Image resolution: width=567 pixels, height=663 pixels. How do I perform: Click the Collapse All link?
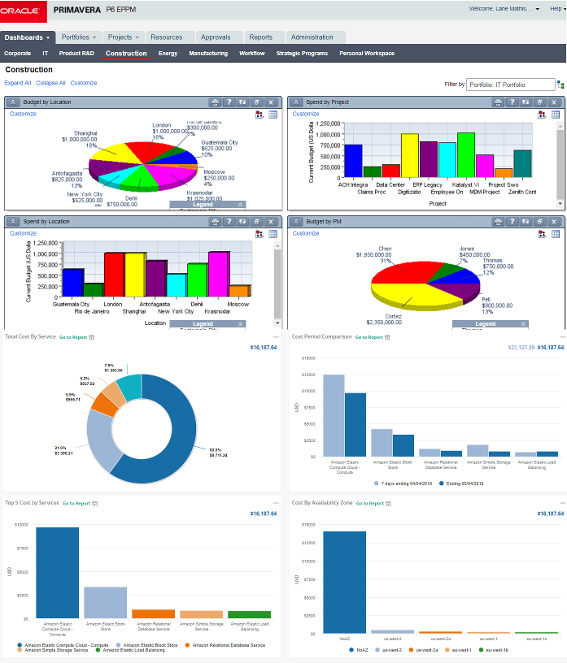50,83
